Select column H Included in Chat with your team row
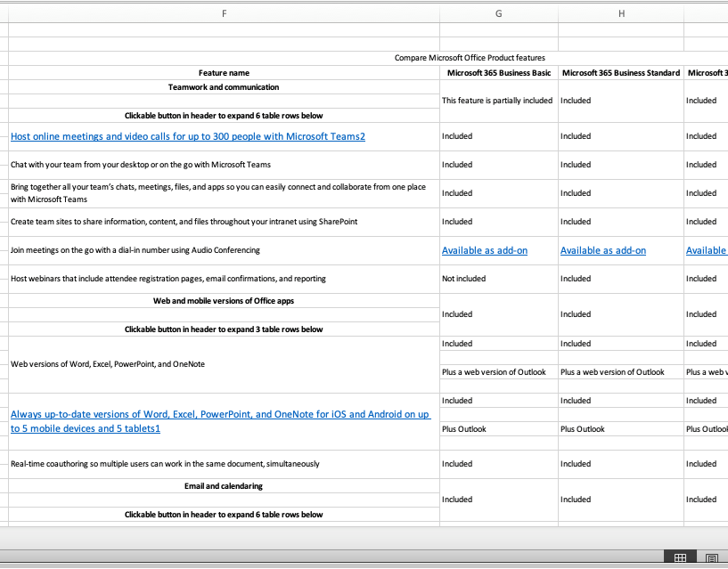The width and height of the screenshot is (728, 569). tap(621, 165)
